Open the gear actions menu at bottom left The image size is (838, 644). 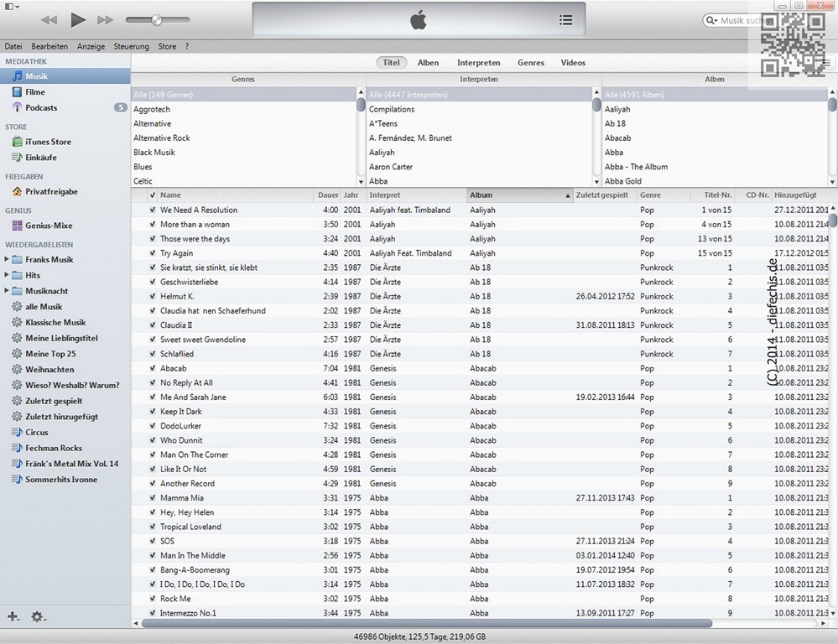click(x=38, y=616)
